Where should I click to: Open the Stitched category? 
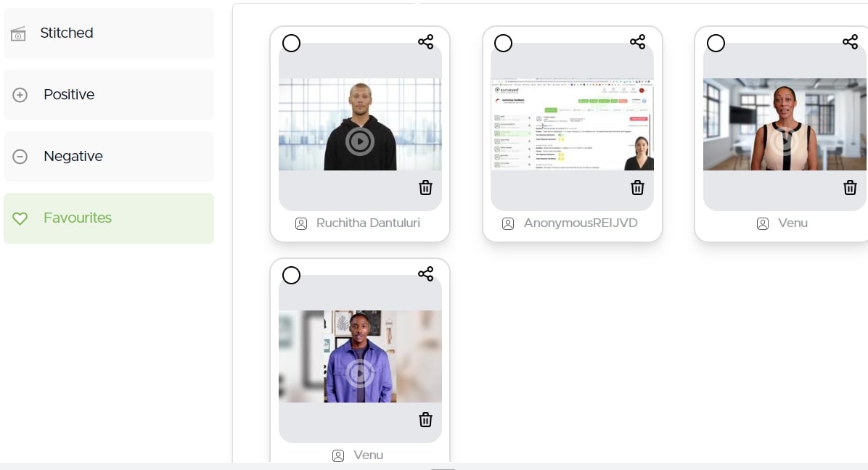[x=109, y=33]
